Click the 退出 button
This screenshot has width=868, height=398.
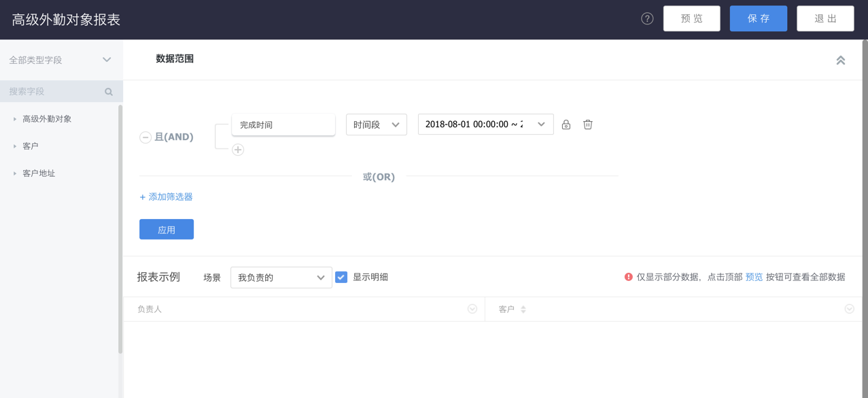(x=825, y=18)
